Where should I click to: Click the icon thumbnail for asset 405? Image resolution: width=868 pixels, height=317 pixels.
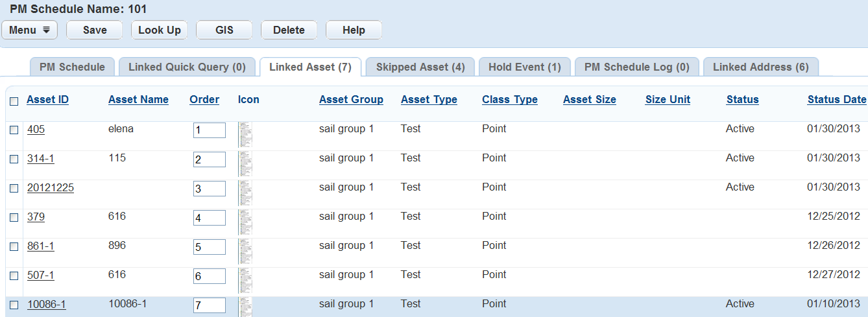coord(245,134)
